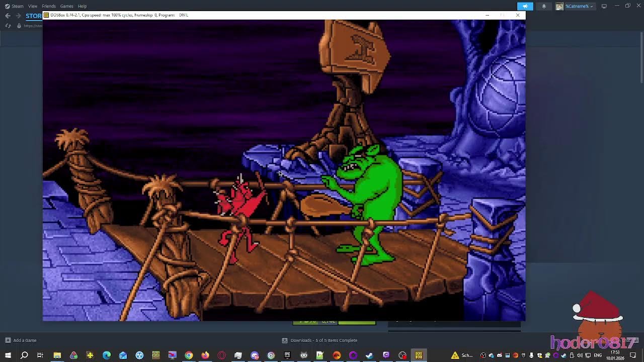This screenshot has height=362, width=644.
Task: Click the ENG language indicator
Action: 598,355
